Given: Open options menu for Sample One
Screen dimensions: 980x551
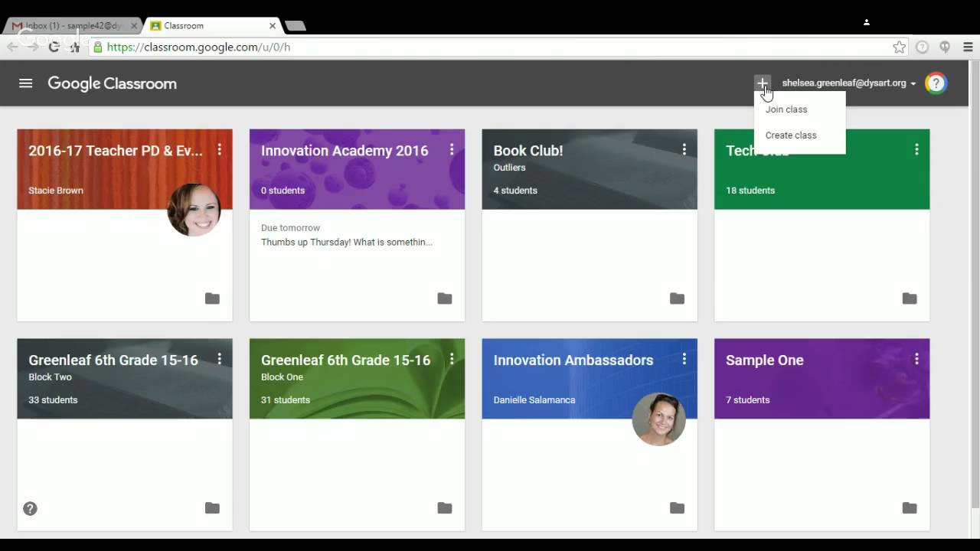Looking at the screenshot, I should tap(916, 359).
